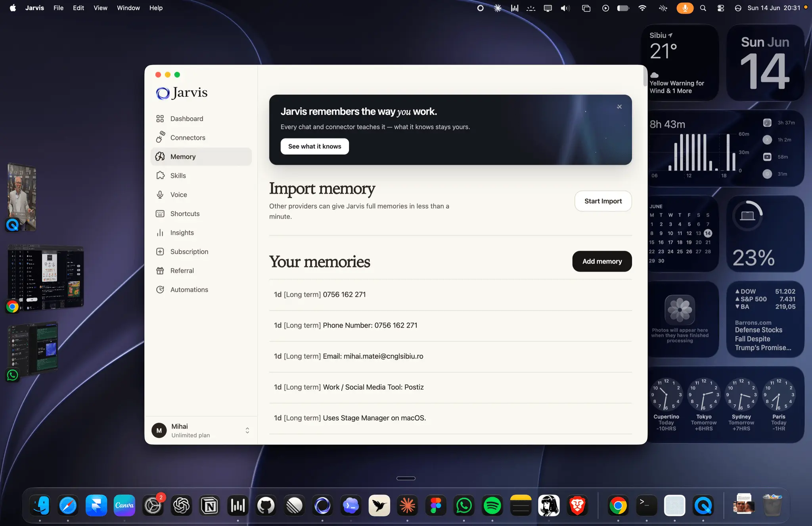The height and width of the screenshot is (526, 812).
Task: Open the Window menu
Action: tap(128, 8)
